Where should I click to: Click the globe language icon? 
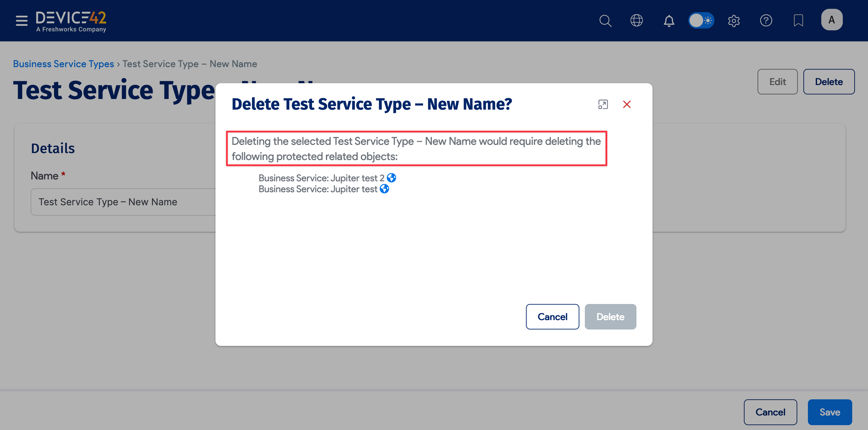[x=637, y=21]
